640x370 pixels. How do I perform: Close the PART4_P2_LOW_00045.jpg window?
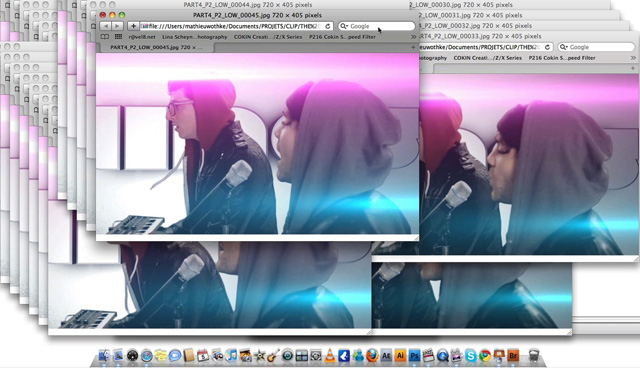(x=103, y=15)
